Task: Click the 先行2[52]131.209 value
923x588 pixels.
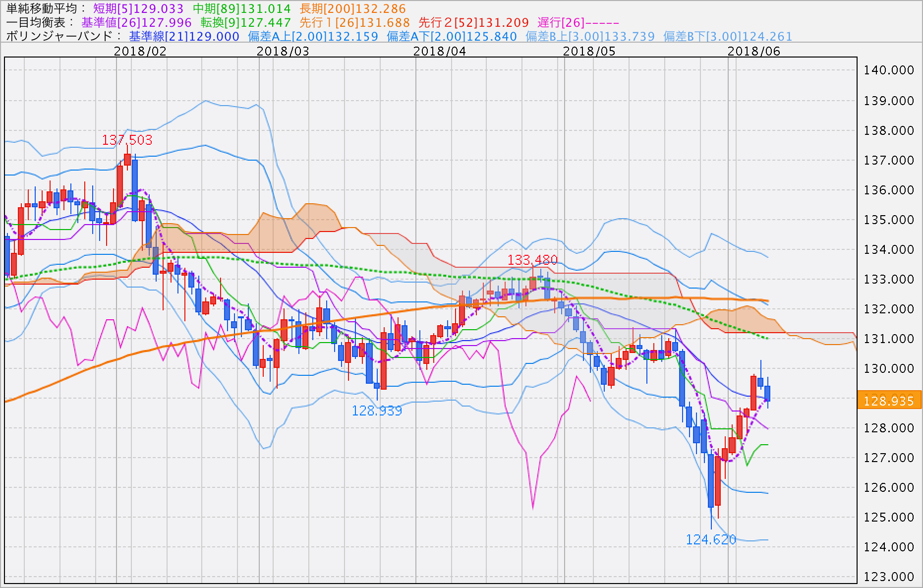Action: click(x=473, y=22)
